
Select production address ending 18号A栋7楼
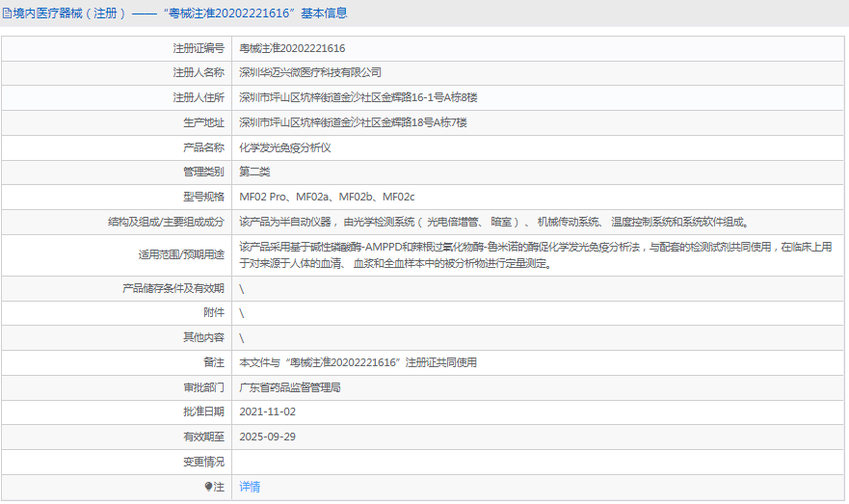pos(353,122)
